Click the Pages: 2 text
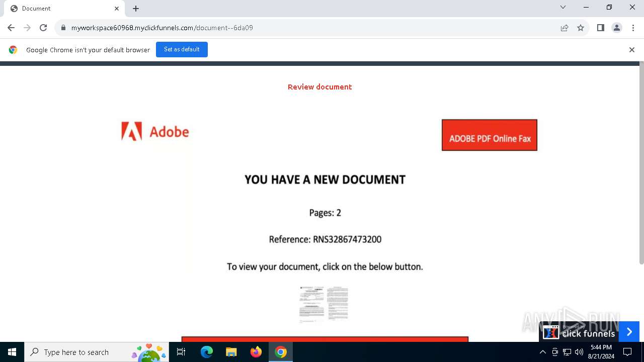Viewport: 644px width, 362px height. [325, 213]
